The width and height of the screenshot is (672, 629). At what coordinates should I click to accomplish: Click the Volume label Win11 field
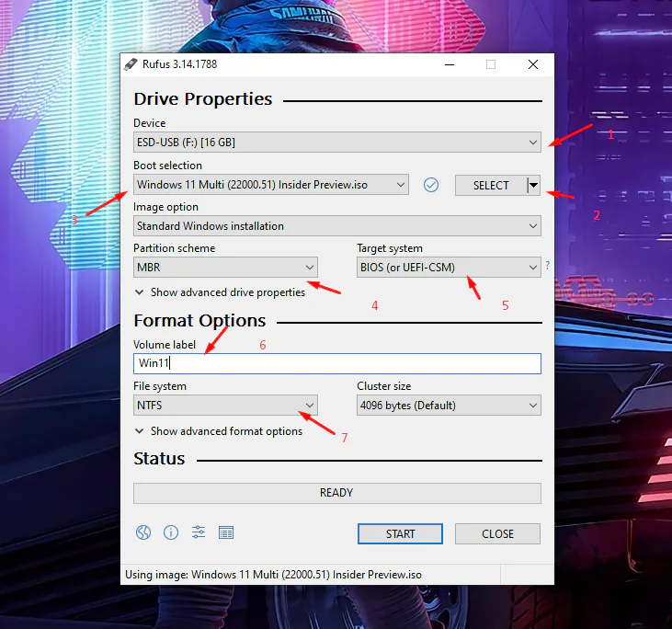337,363
